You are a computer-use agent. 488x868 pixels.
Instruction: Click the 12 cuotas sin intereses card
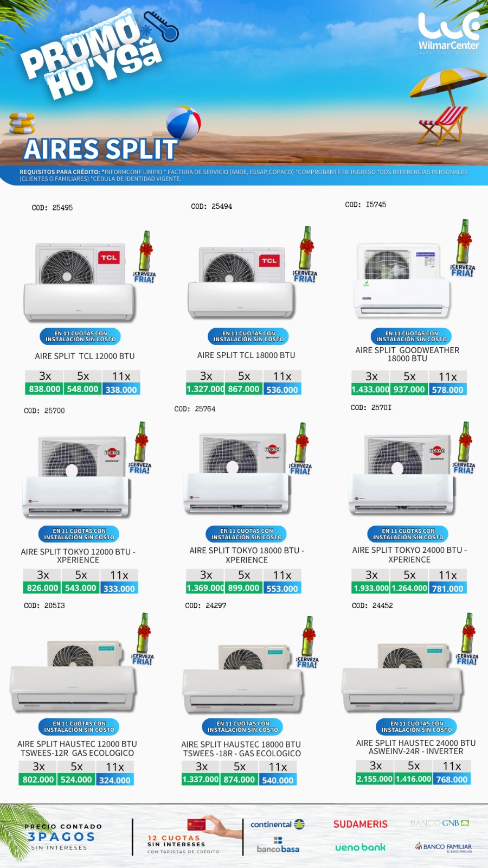[x=188, y=837]
